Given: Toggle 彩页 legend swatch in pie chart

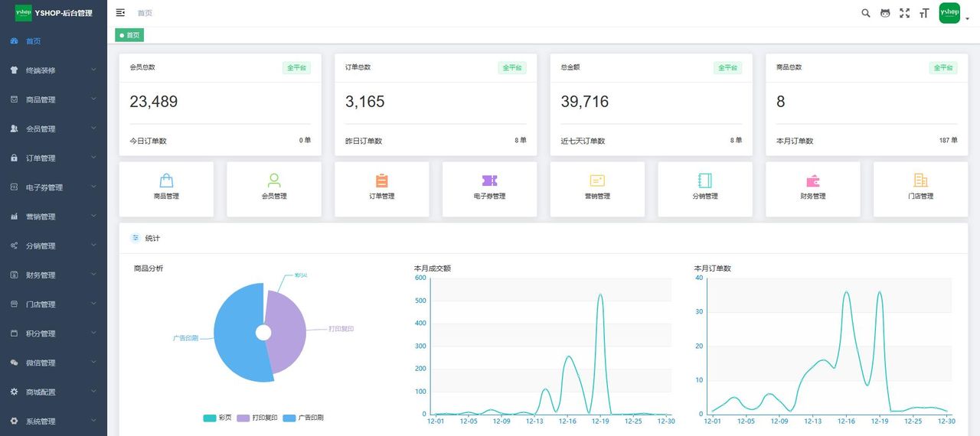Looking at the screenshot, I should (x=209, y=418).
